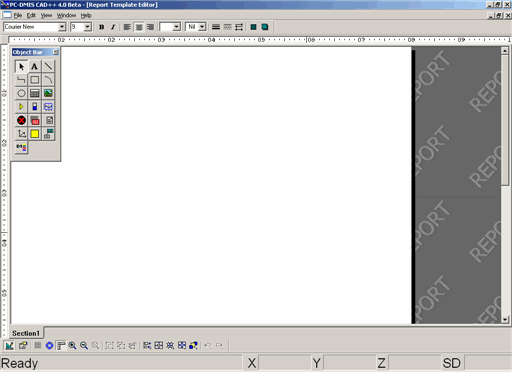Choose the dashed line style button
The width and height of the screenshot is (512, 372).
pos(227,27)
